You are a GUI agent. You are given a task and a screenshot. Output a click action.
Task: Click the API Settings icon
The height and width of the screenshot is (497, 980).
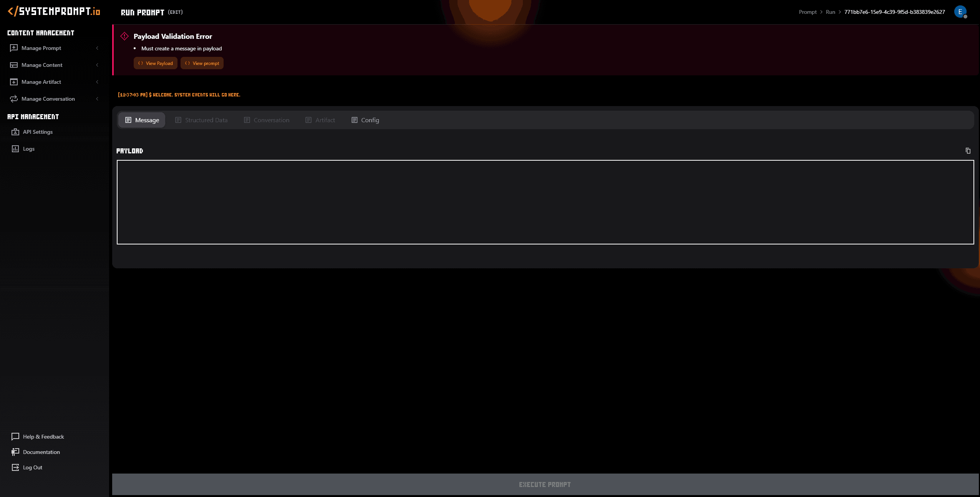coord(15,131)
